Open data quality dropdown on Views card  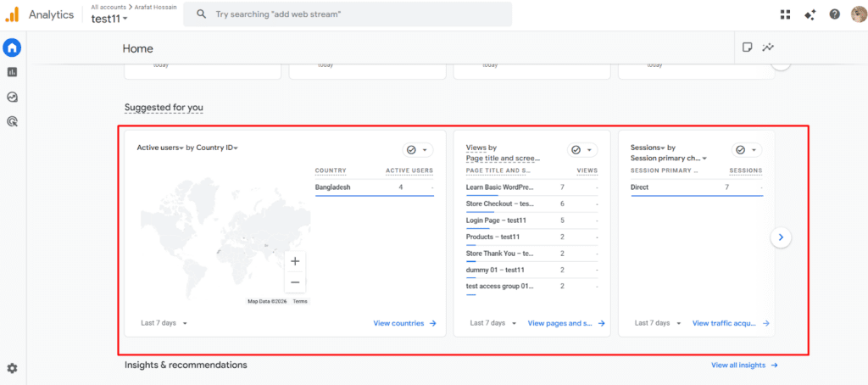(x=582, y=150)
